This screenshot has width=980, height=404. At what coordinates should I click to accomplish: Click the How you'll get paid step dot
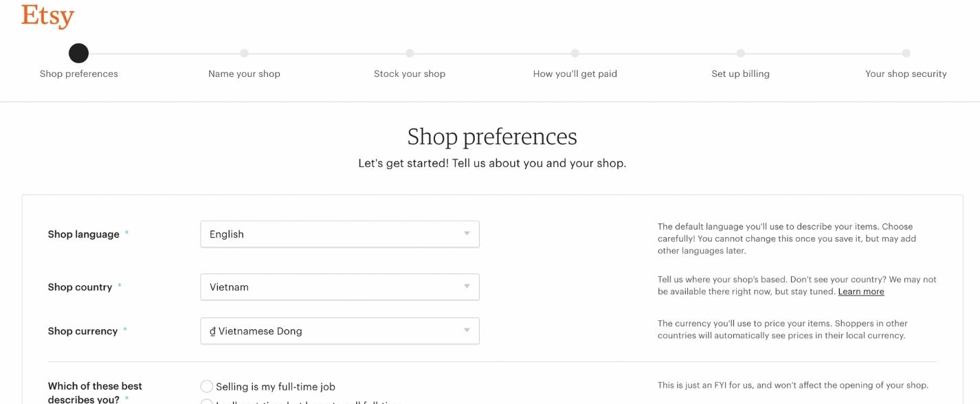(x=575, y=53)
